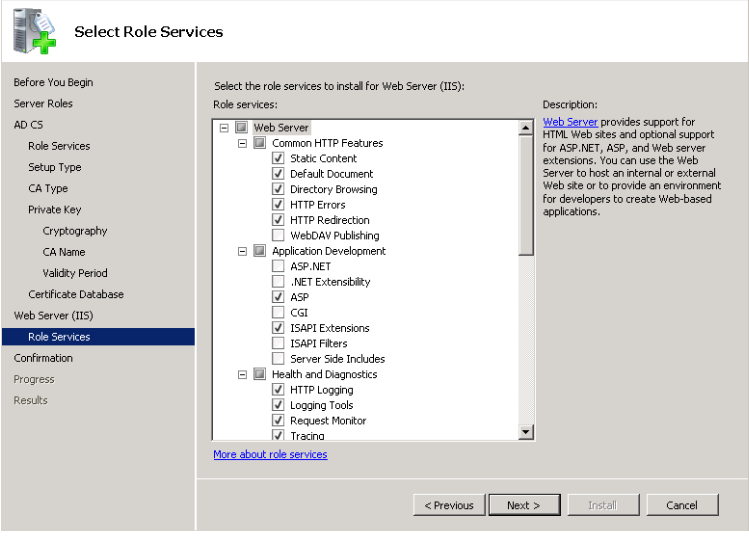The image size is (749, 536).
Task: Click the scroll down arrow of role list
Action: (525, 432)
